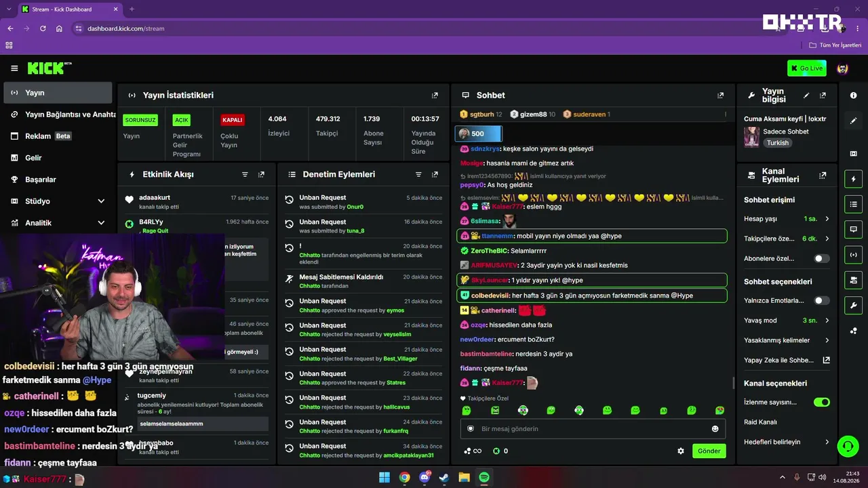
Task: Pop out the Kanal Eylemleri panel
Action: tap(823, 175)
